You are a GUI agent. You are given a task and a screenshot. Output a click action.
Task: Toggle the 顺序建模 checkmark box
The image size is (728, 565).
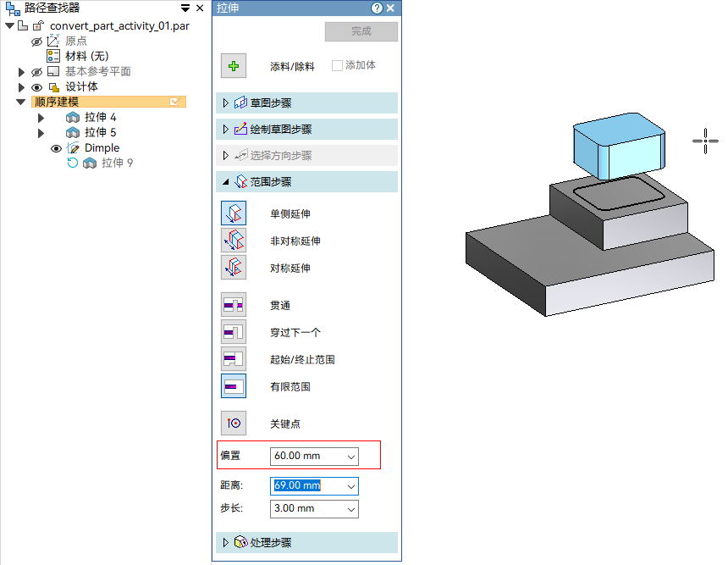[x=174, y=102]
